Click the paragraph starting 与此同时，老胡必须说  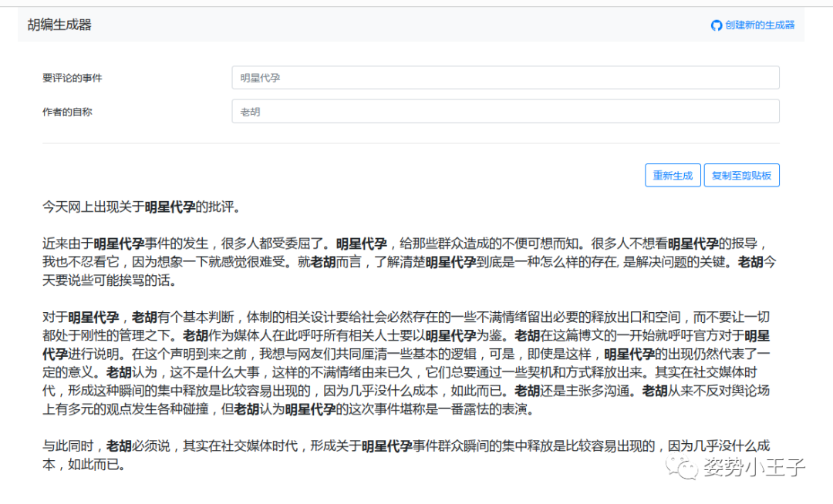[407, 455]
